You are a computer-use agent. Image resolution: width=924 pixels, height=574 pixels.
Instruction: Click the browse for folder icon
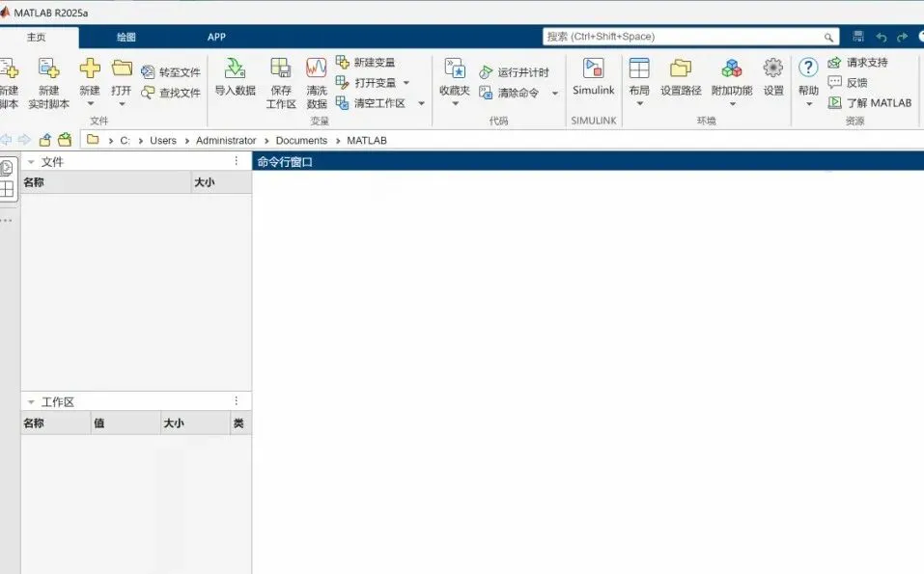point(65,140)
